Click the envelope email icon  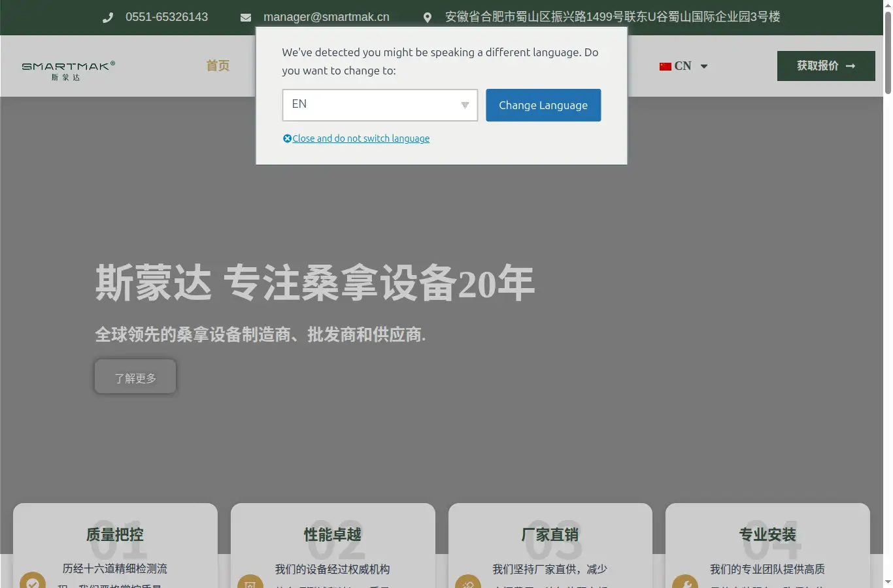click(x=246, y=18)
